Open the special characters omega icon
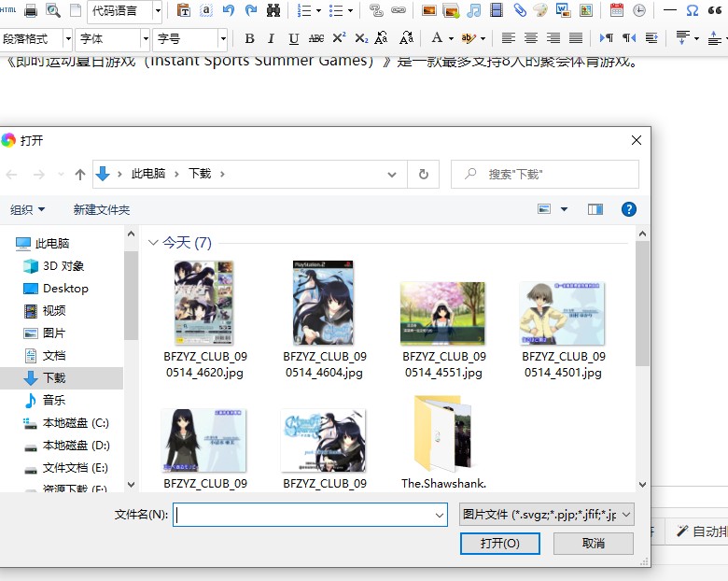Screen dimensions: 728x581 (693, 9)
